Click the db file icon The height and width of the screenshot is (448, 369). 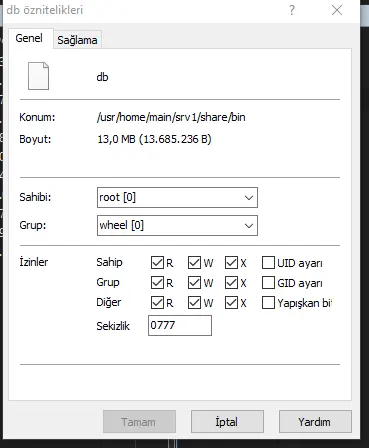(38, 76)
